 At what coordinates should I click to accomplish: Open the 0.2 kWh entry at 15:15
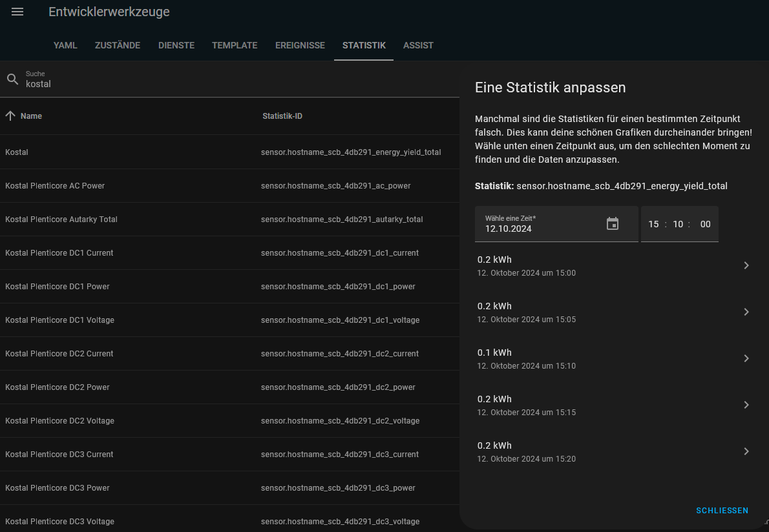(x=614, y=405)
